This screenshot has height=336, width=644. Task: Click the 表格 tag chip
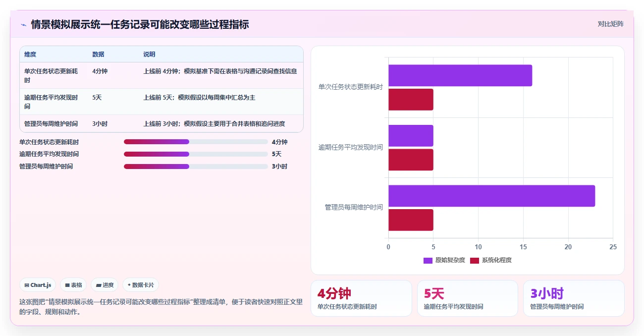[73, 285]
